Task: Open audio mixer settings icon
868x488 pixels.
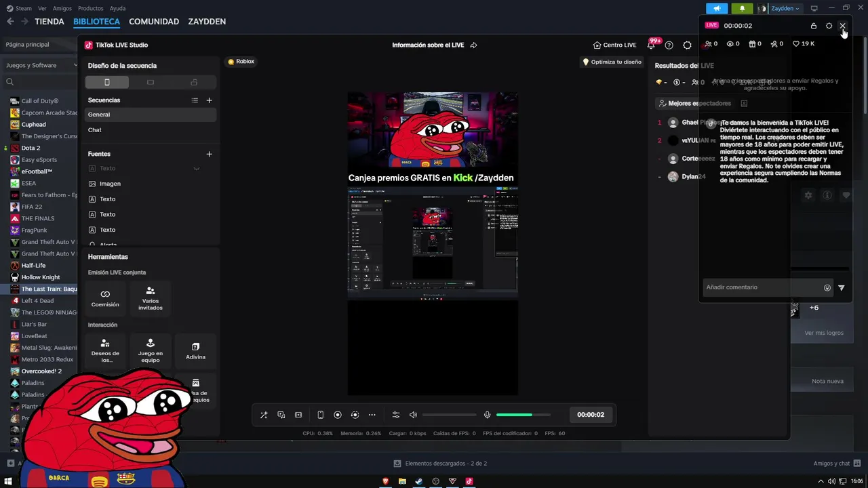Action: click(396, 415)
